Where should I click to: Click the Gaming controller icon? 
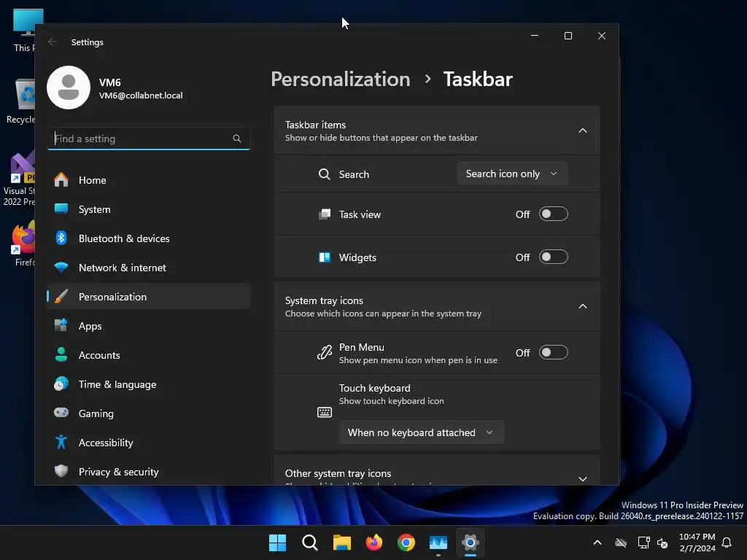click(61, 413)
